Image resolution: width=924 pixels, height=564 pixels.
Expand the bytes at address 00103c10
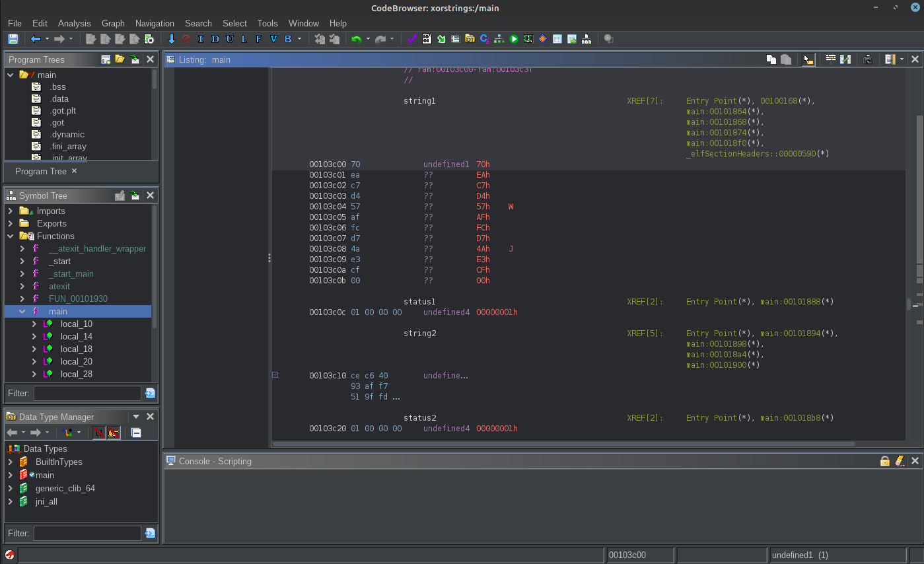coord(275,374)
